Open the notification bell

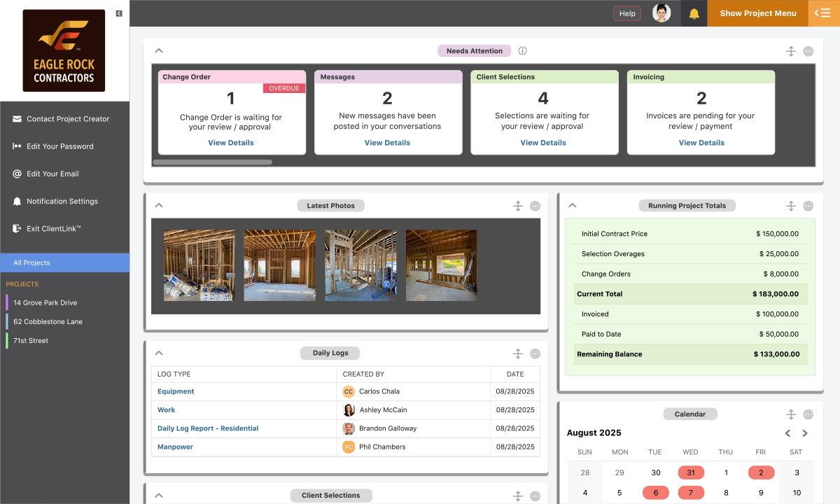(x=694, y=13)
